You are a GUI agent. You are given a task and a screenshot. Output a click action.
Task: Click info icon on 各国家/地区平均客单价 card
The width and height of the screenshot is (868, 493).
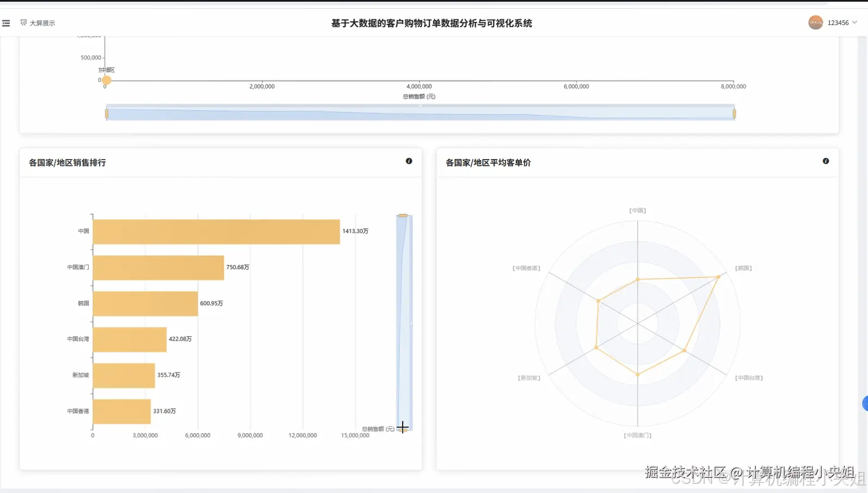[826, 161]
